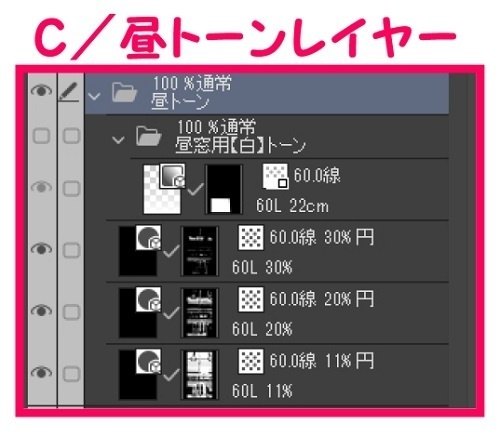Toggle mask link checkmark on 60L 30%

pyautogui.click(x=171, y=251)
